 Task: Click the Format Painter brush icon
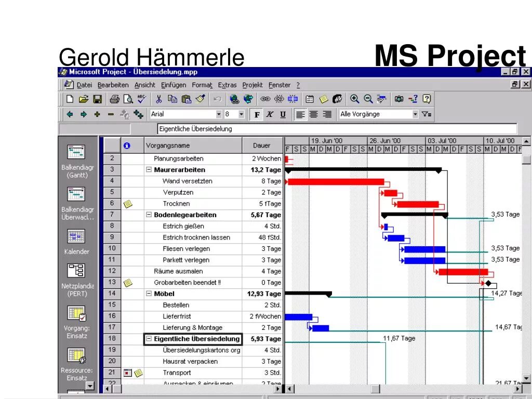[x=200, y=99]
